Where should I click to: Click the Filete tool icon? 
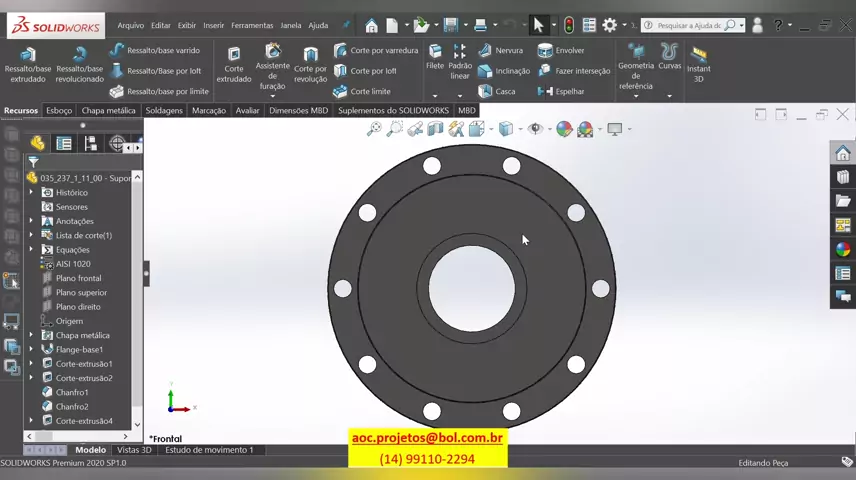(435, 52)
